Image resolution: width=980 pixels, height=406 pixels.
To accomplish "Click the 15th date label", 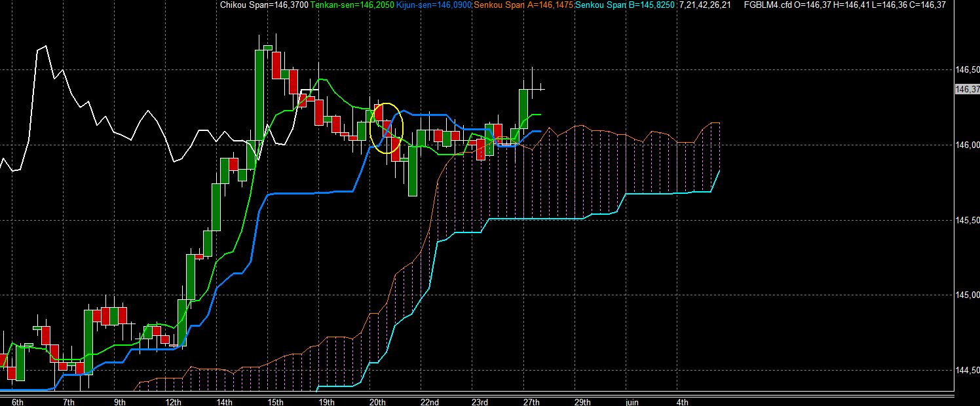I will 276,401.
